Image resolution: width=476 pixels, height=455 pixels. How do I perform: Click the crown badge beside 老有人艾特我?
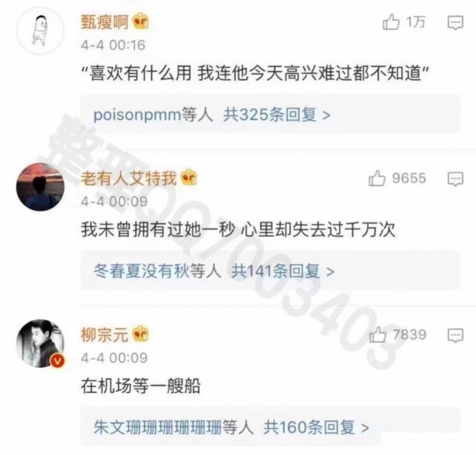tap(189, 178)
